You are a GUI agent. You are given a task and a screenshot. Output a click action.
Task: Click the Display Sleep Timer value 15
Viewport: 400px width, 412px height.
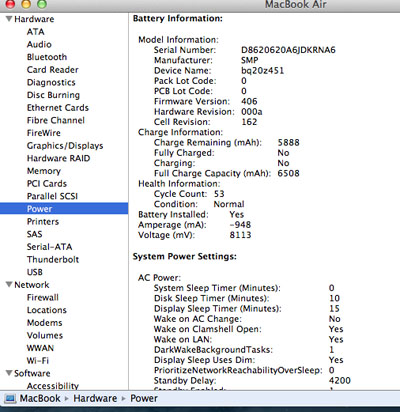coord(334,309)
